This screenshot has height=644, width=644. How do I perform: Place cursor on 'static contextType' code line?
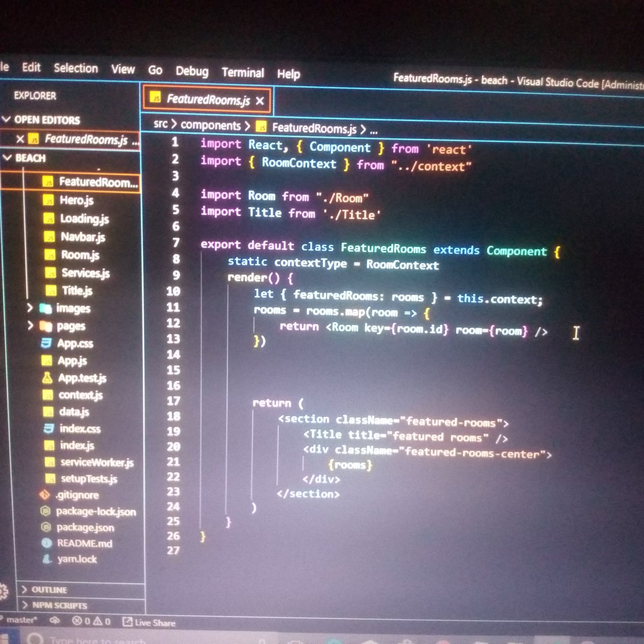tap(333, 263)
